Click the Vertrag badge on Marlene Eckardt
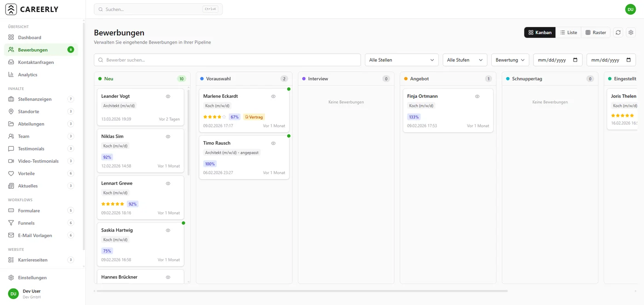 click(x=254, y=117)
